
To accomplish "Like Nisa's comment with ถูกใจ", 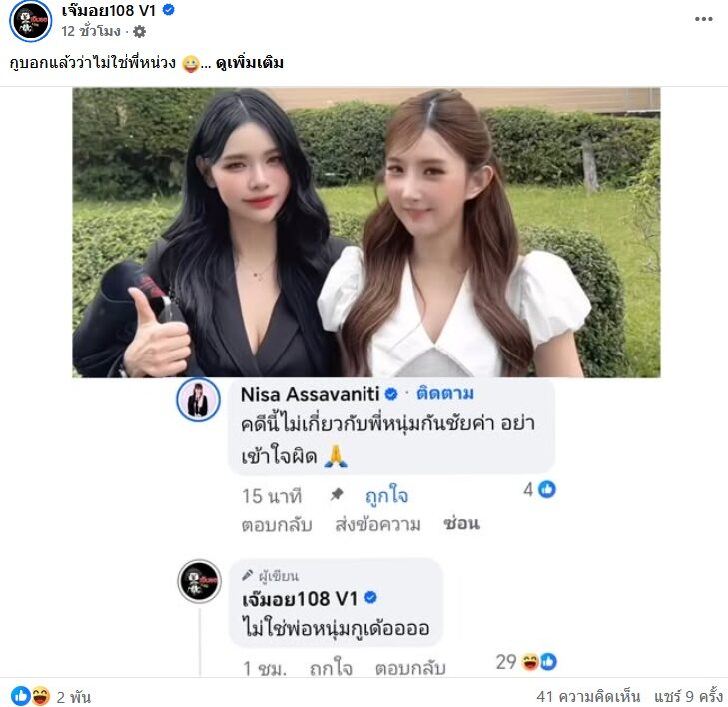I will pos(386,495).
